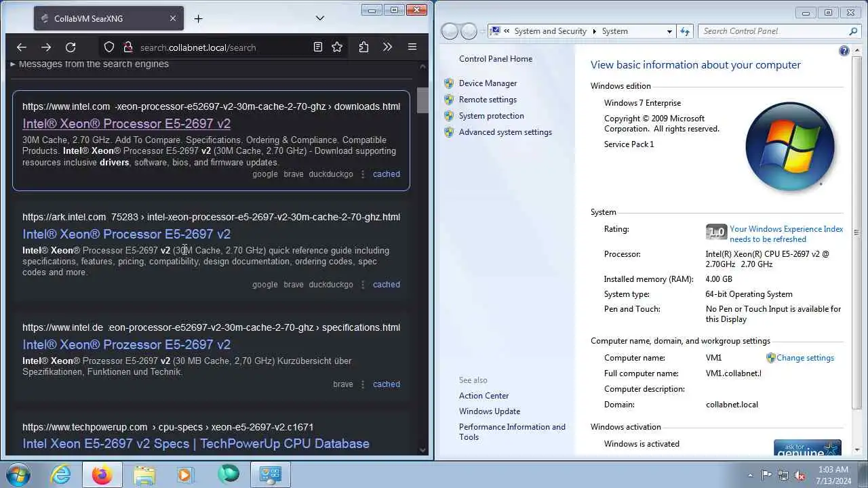Image resolution: width=868 pixels, height=488 pixels.
Task: Open the list all tabs dropdown
Action: [x=320, y=18]
